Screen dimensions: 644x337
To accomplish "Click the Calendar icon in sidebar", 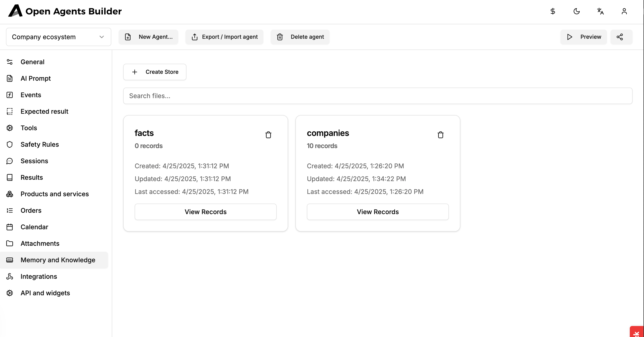I will 9,227.
